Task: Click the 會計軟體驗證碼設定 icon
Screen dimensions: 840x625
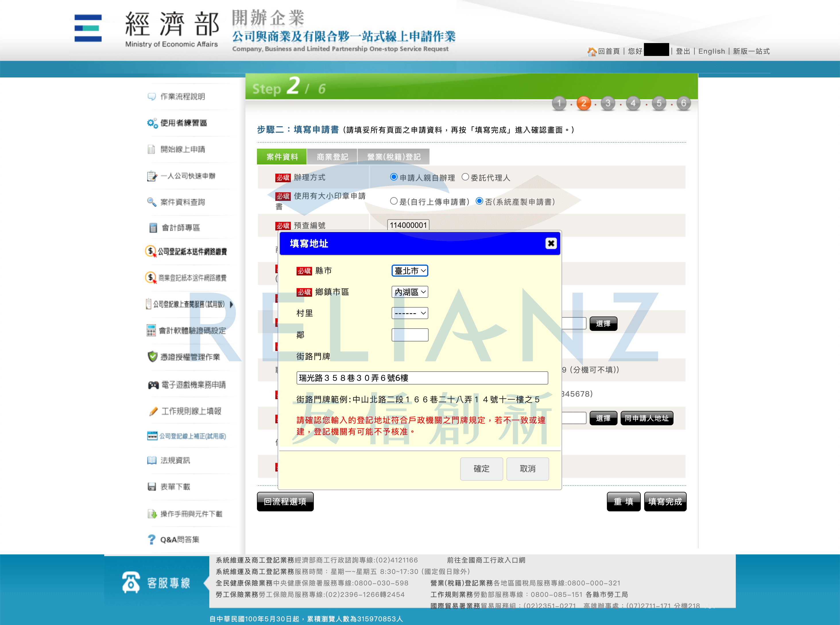Action: coord(151,330)
